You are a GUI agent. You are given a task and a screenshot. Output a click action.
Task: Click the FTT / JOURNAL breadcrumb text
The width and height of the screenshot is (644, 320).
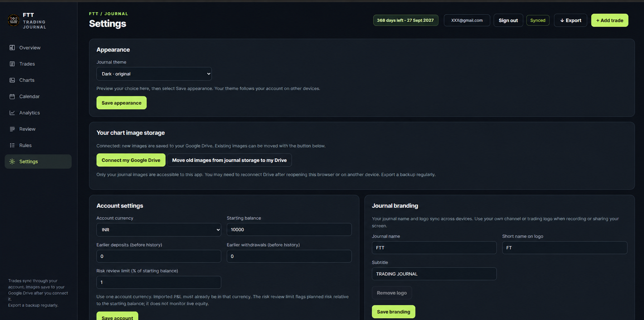click(109, 14)
